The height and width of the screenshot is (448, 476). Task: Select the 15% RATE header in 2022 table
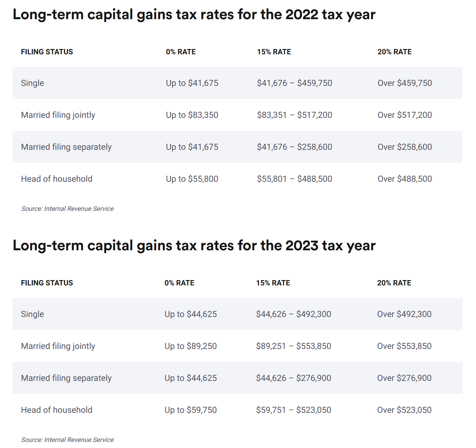click(274, 52)
